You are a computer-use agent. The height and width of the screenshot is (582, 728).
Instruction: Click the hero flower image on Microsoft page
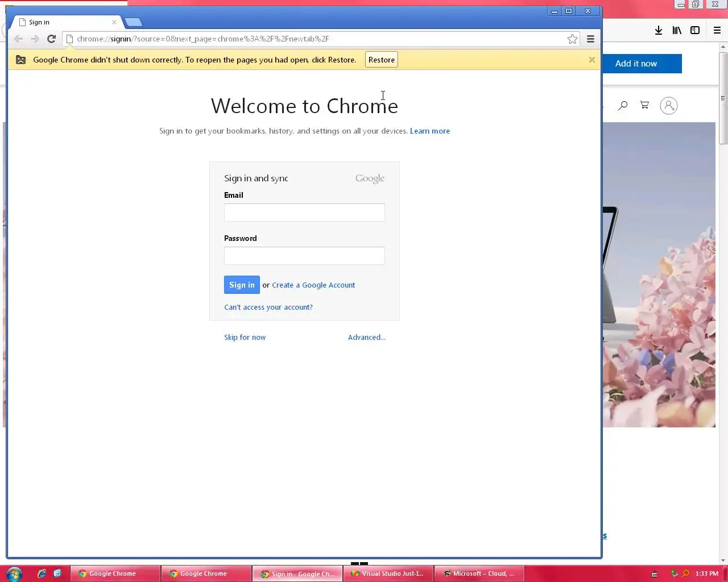tap(659, 275)
